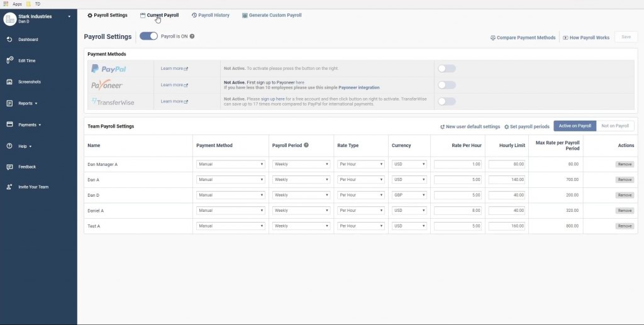The image size is (644, 325).
Task: Click the Invite Your Team icon
Action: pos(9,187)
